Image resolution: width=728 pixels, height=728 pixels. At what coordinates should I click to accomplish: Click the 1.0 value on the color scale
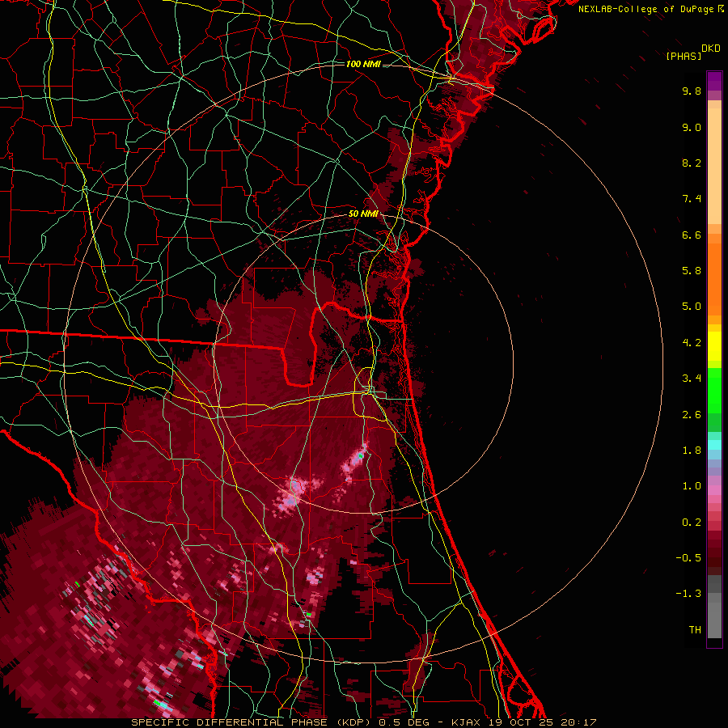click(x=692, y=486)
